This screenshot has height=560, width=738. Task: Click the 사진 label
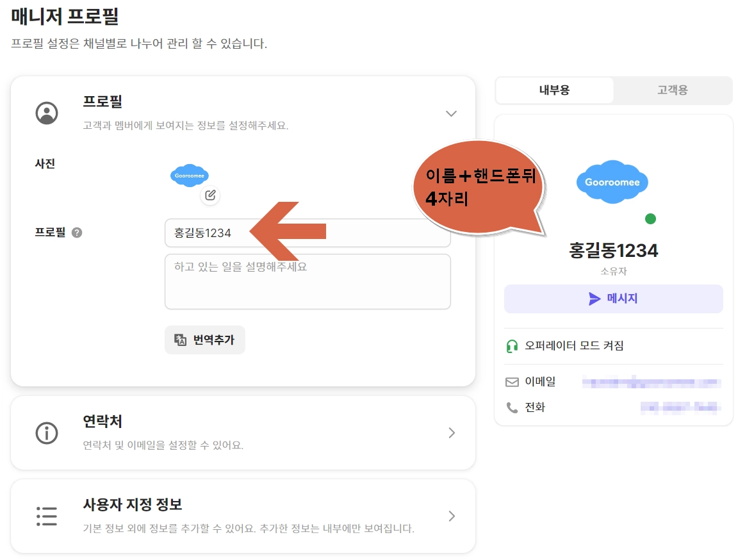click(45, 164)
